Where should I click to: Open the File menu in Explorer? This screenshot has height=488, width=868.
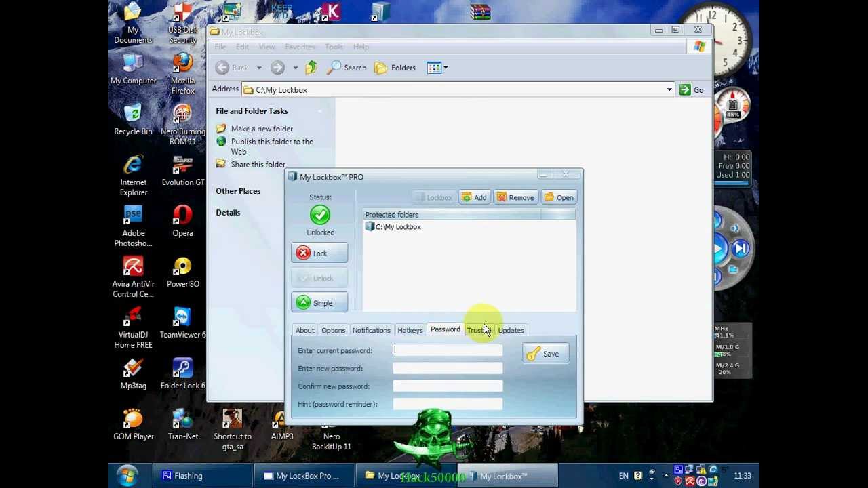(x=220, y=47)
